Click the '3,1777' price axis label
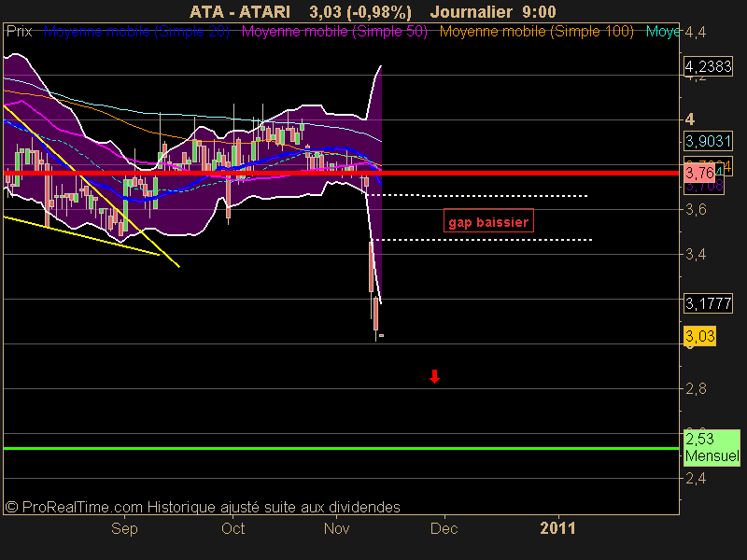 coord(708,302)
